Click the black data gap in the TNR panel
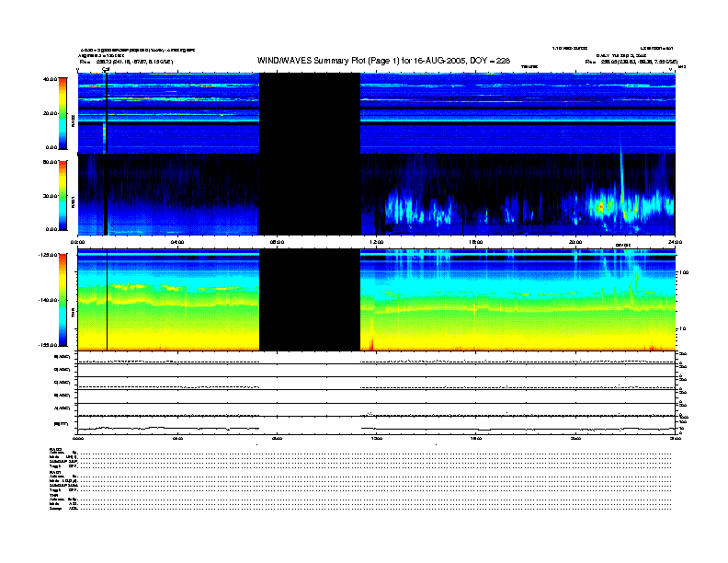This screenshot has width=728, height=563. pos(310,300)
